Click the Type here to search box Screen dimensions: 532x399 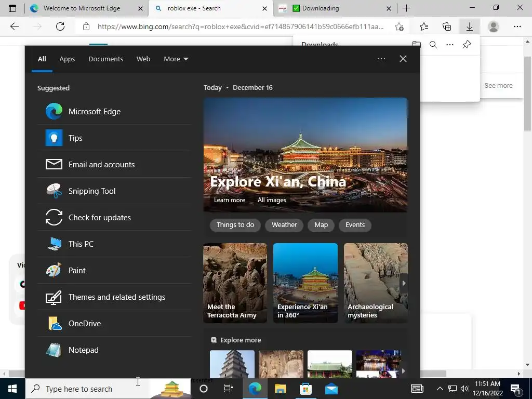click(x=109, y=389)
